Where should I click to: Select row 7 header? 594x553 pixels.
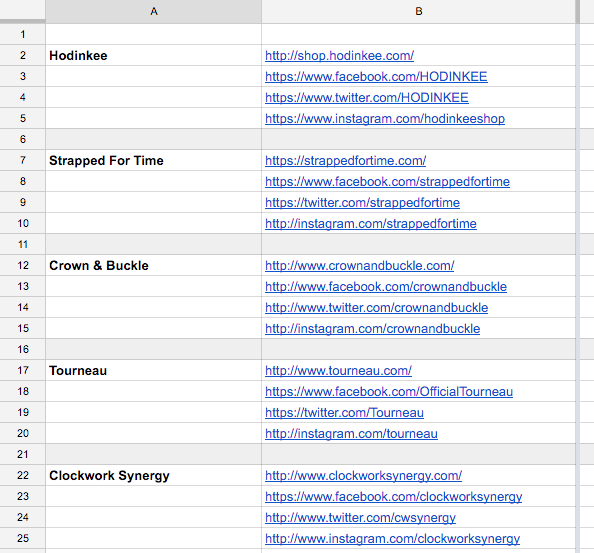click(23, 160)
